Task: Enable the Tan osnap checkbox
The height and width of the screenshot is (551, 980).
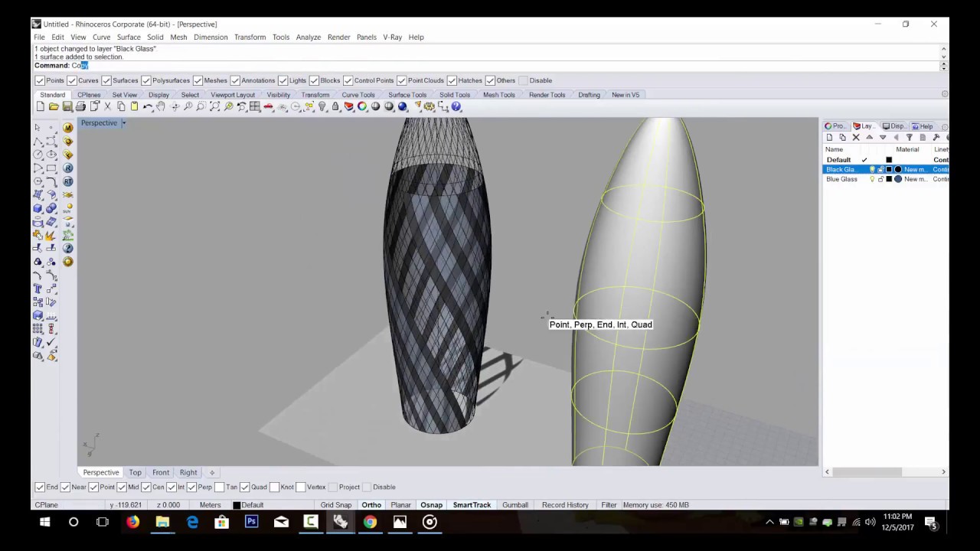Action: [x=220, y=487]
